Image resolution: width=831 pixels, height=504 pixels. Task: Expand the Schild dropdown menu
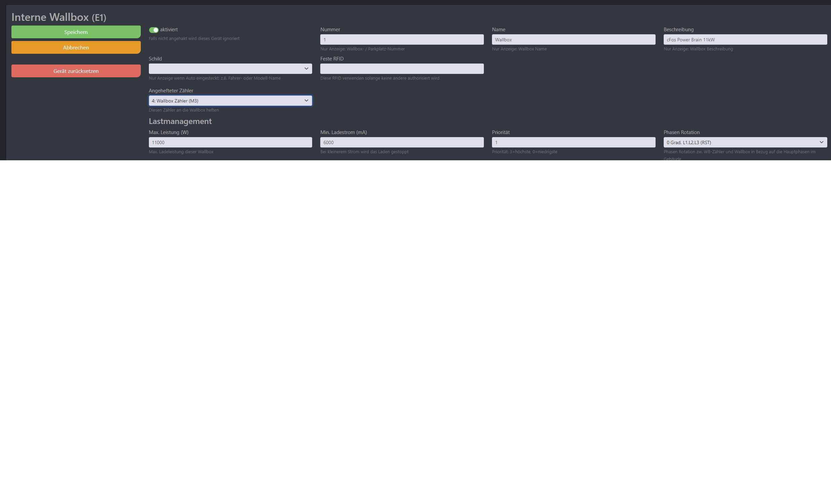pos(306,69)
